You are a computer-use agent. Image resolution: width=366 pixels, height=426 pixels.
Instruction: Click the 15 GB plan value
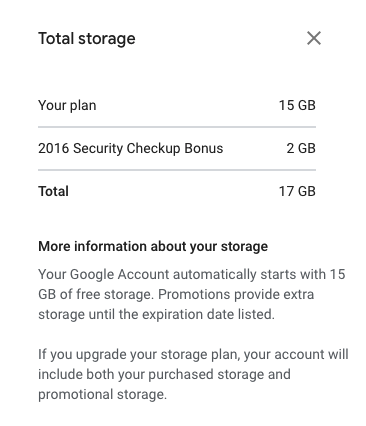[297, 105]
